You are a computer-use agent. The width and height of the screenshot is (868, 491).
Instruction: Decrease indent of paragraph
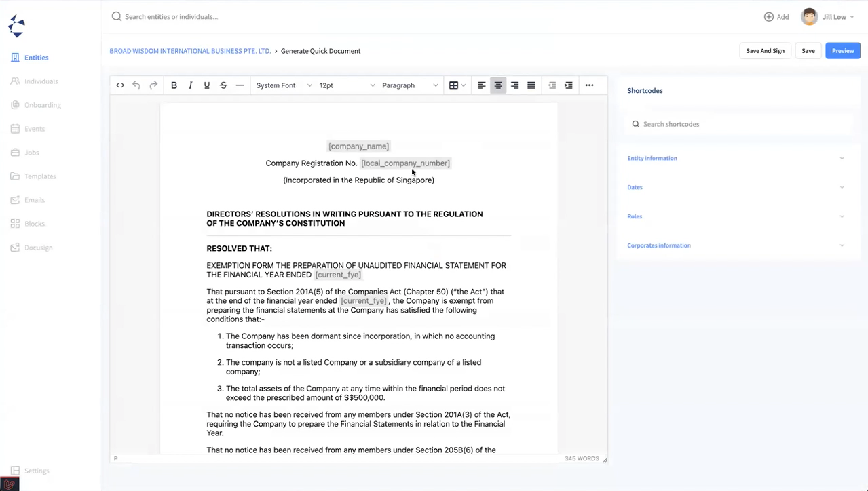coord(552,85)
